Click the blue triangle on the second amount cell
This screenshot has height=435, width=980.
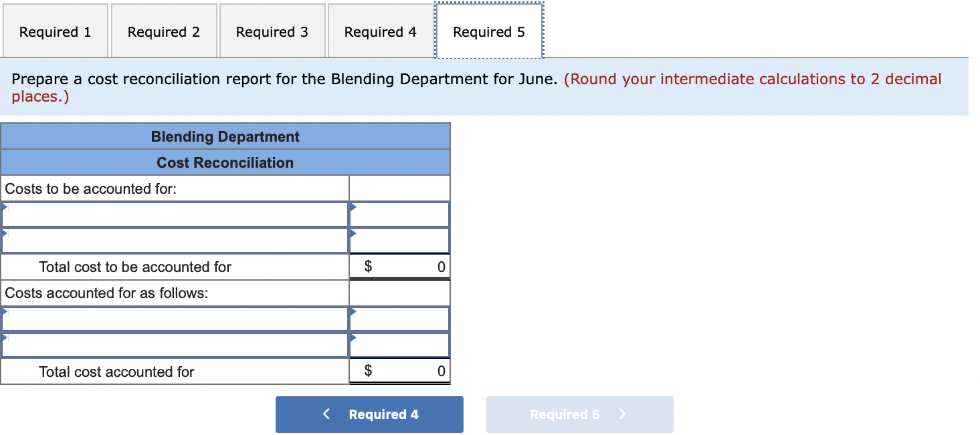point(353,234)
